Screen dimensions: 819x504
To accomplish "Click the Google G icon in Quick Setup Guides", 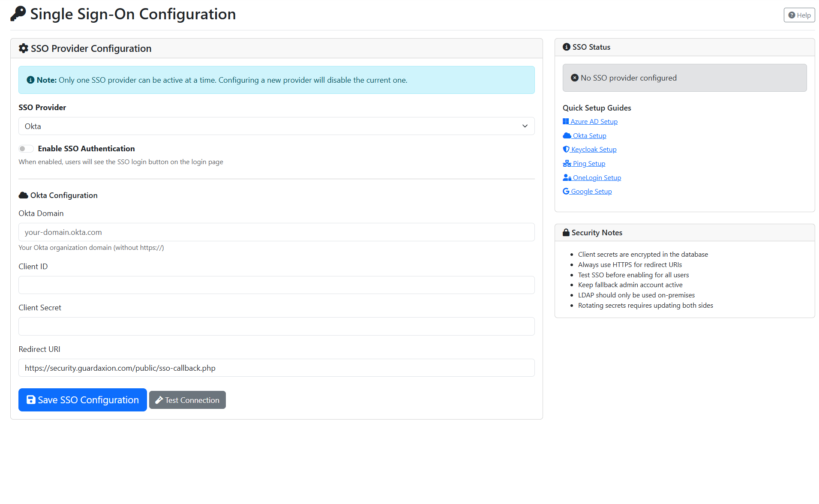I will click(x=565, y=191).
